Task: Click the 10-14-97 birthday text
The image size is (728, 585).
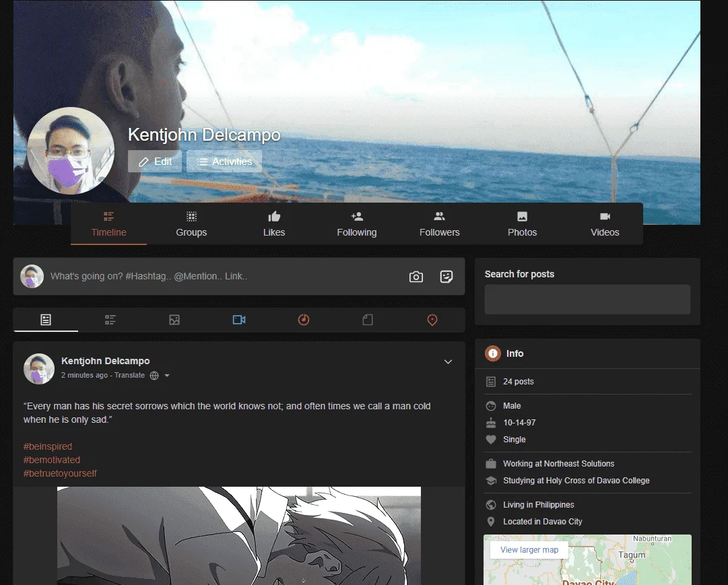Action: 519,423
